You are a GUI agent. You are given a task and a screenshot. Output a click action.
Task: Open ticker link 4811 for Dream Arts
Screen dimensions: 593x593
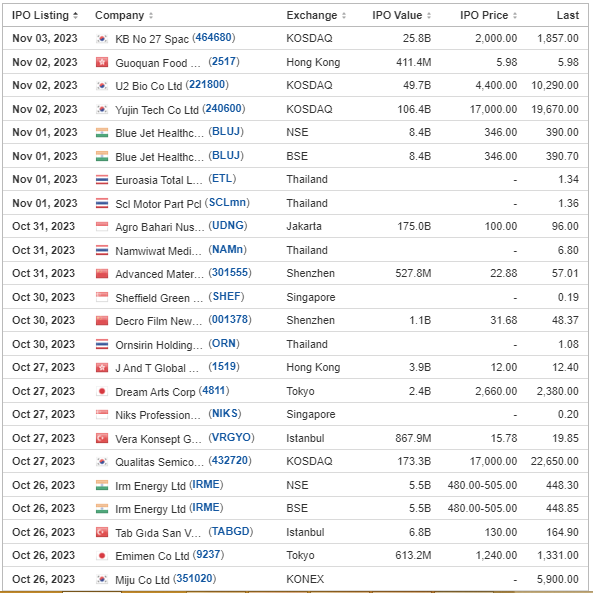coord(214,390)
